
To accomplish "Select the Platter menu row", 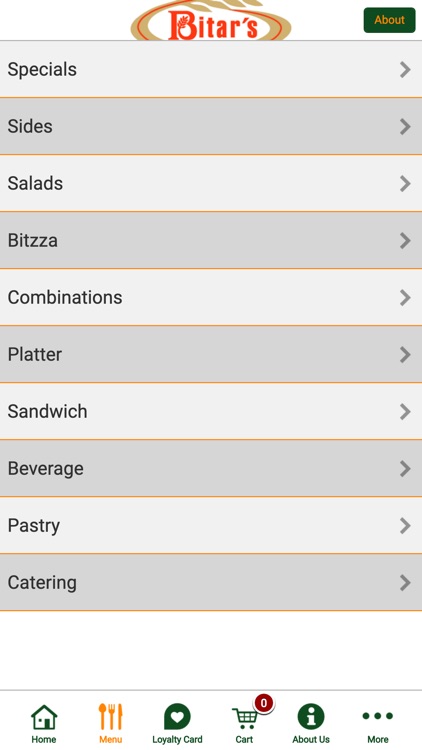I will 211,354.
